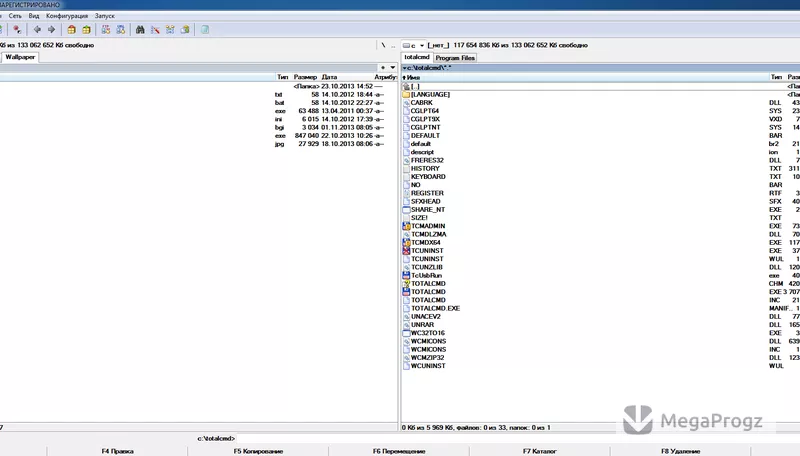Select the TOTALCMD EXE floppy disk icon
800x456 pixels.
(x=406, y=292)
